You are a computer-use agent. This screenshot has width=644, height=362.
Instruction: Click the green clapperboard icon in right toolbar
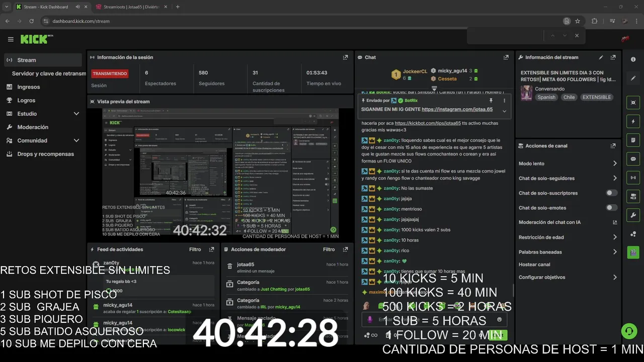633,252
